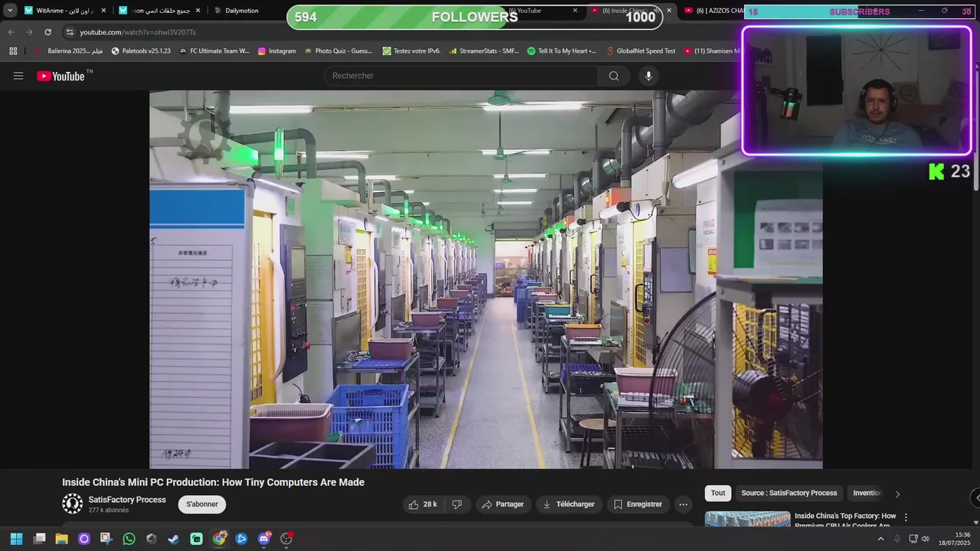
Task: Open Inside China's Top Factory video title
Action: click(845, 520)
